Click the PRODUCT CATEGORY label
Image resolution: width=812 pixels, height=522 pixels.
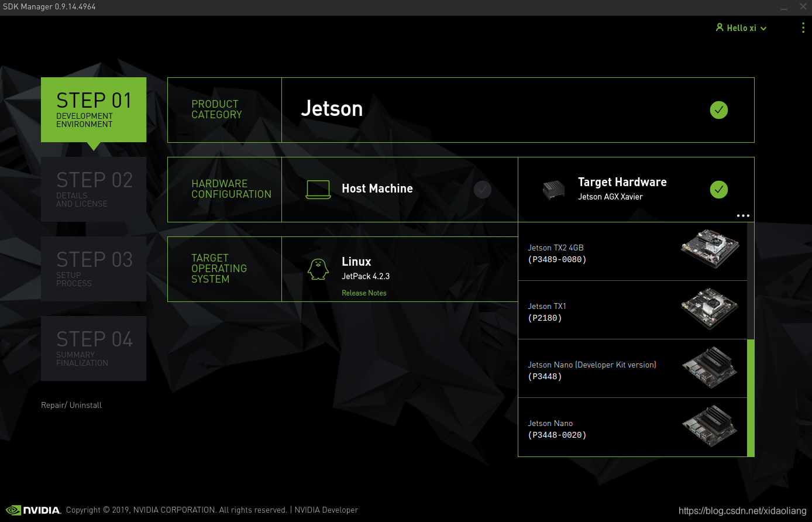(216, 109)
